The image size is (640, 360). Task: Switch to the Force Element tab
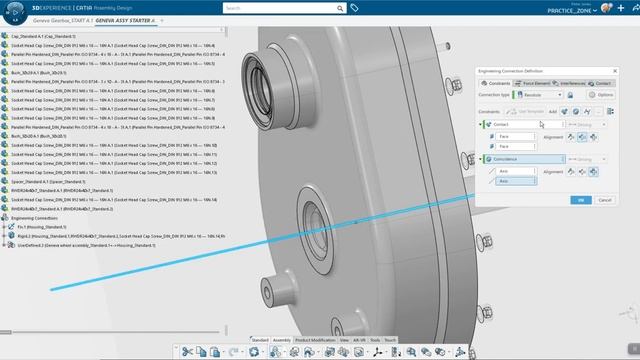click(x=532, y=83)
